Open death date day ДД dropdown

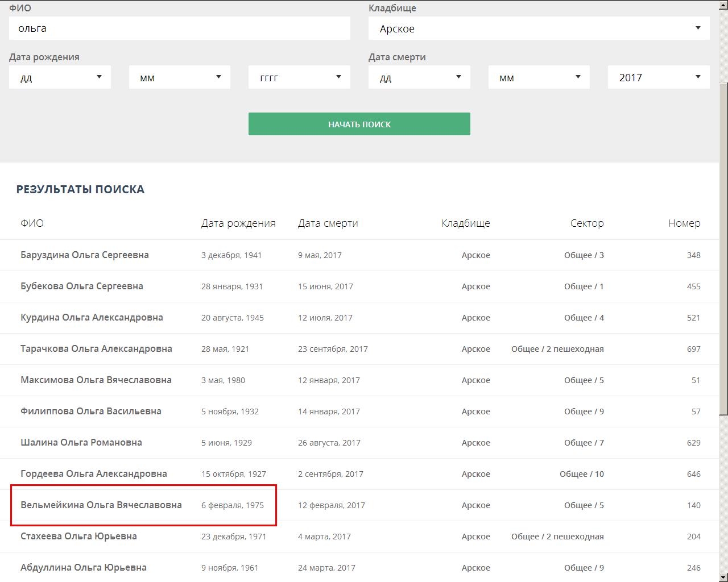[x=419, y=77]
